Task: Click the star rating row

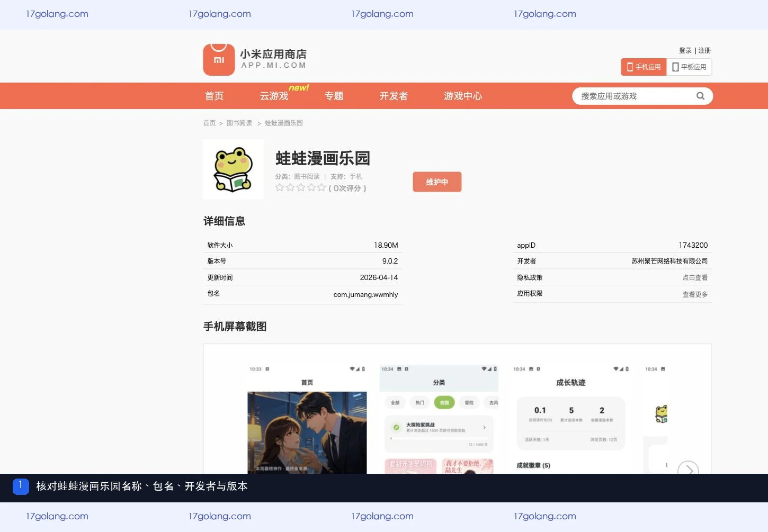Action: (300, 188)
